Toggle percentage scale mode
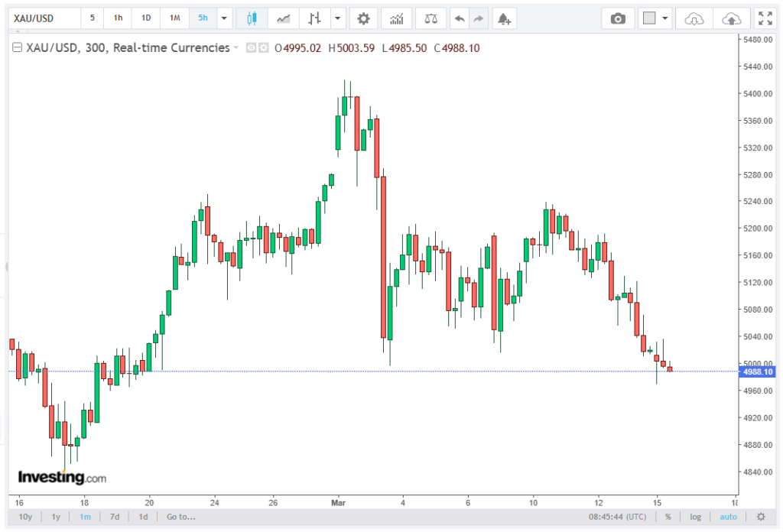This screenshot has height=532, width=783. pyautogui.click(x=668, y=517)
